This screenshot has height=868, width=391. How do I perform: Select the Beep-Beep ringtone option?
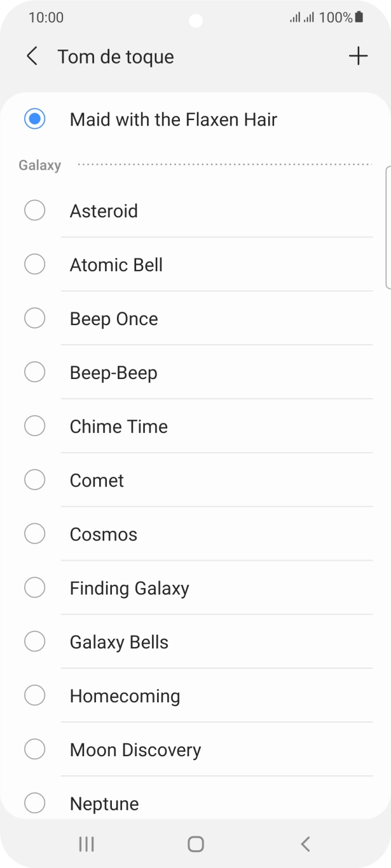click(x=113, y=373)
